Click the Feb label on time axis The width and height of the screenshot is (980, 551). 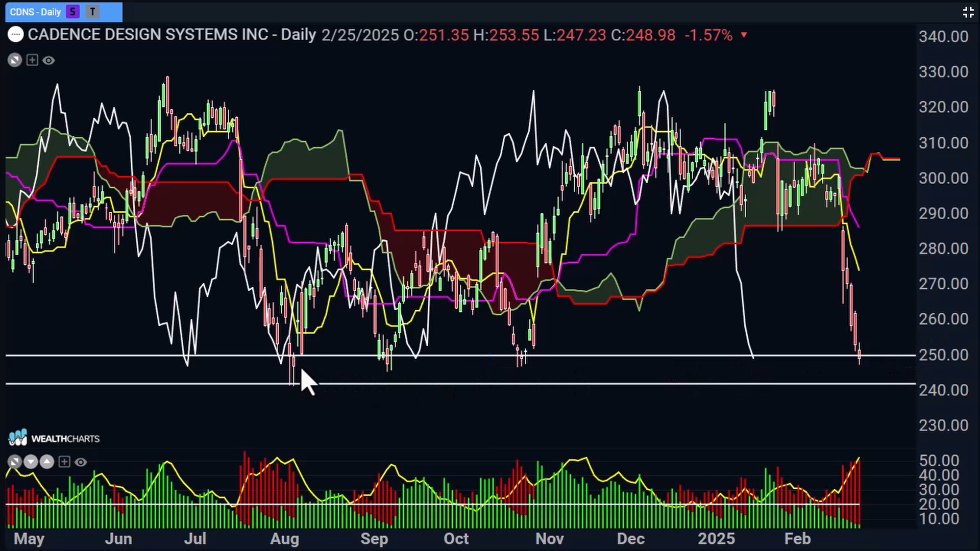pos(797,539)
